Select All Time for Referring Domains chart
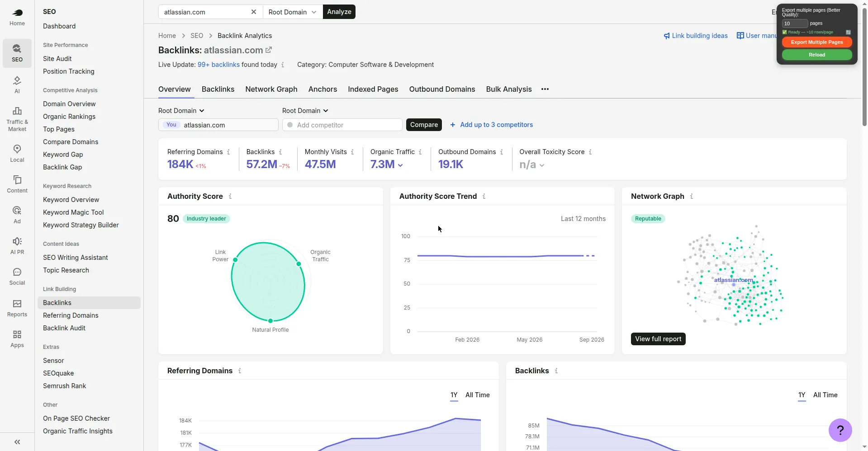The height and width of the screenshot is (451, 868). pos(478,395)
